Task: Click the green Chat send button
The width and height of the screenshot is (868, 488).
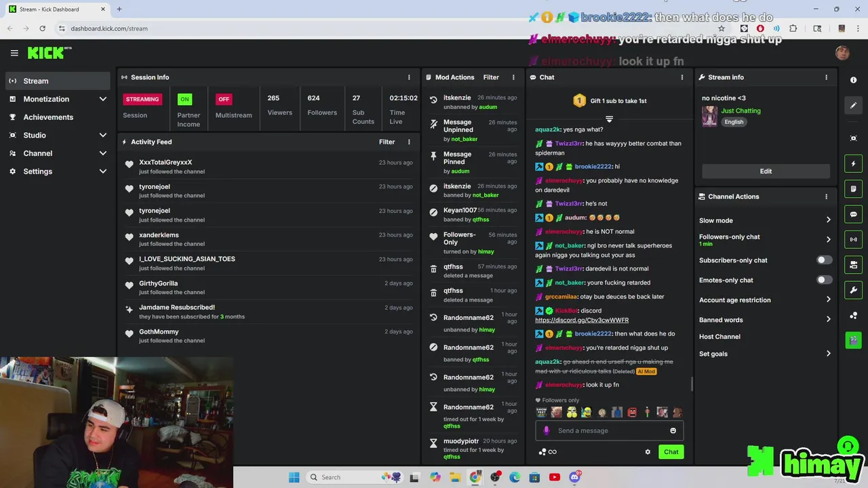Action: point(671,452)
